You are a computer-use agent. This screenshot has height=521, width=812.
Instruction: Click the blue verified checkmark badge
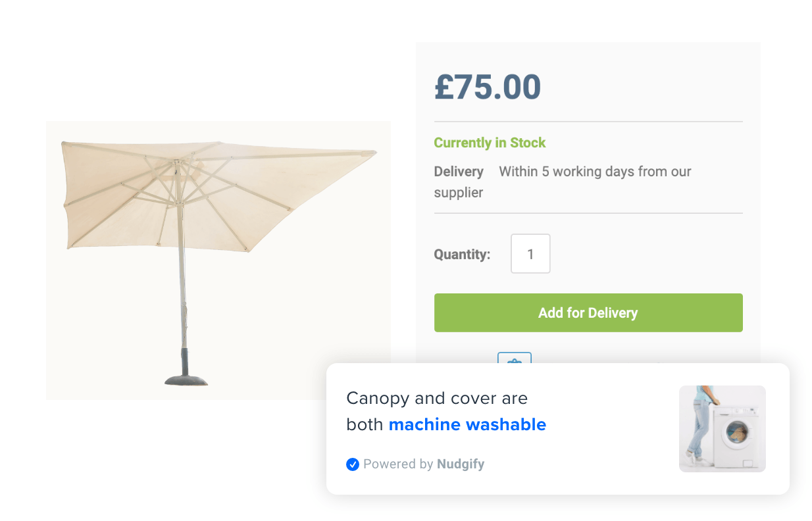(353, 464)
